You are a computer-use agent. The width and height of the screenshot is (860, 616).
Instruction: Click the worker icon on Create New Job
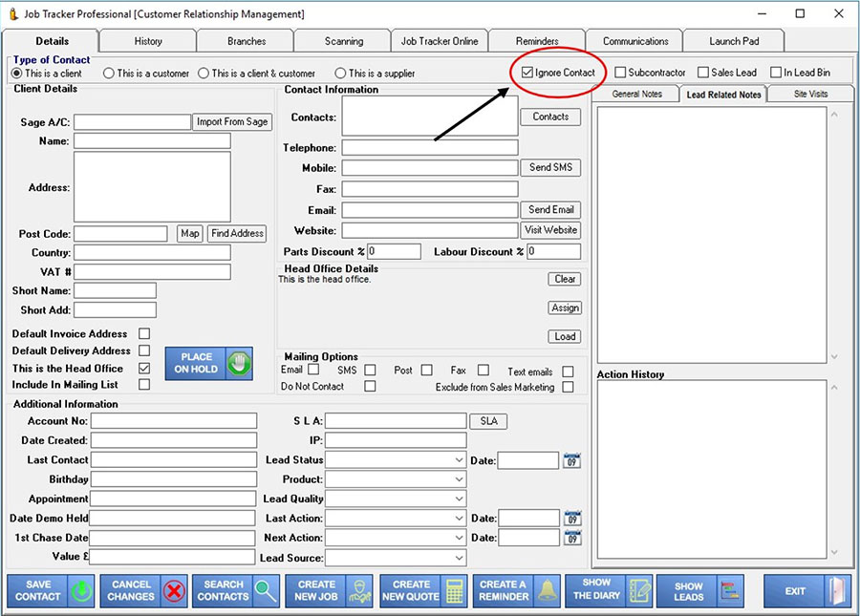point(360,591)
